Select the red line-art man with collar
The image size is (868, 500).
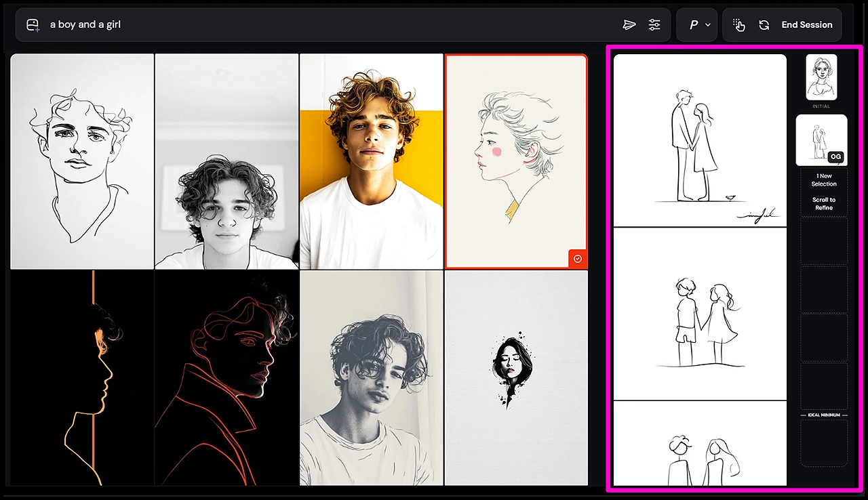click(226, 378)
